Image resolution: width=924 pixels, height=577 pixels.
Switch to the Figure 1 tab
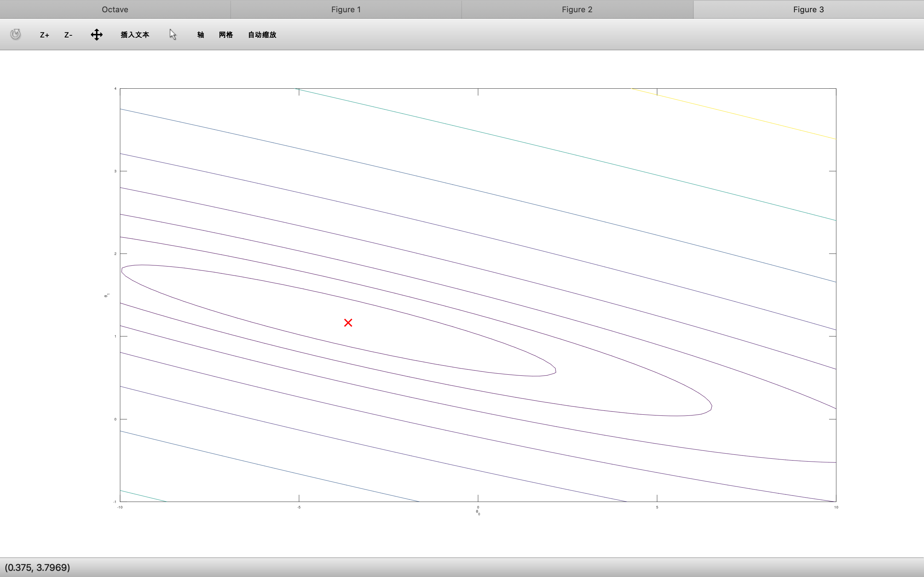(346, 9)
